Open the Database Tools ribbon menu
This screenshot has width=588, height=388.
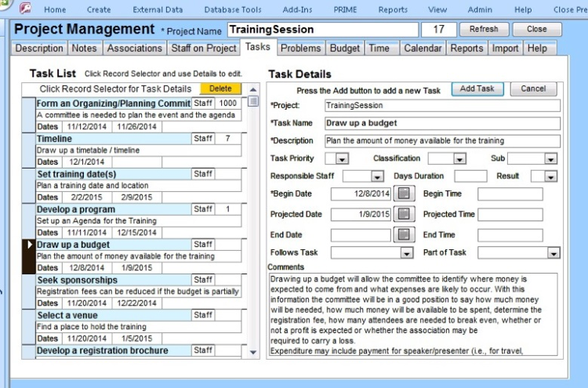(x=233, y=10)
